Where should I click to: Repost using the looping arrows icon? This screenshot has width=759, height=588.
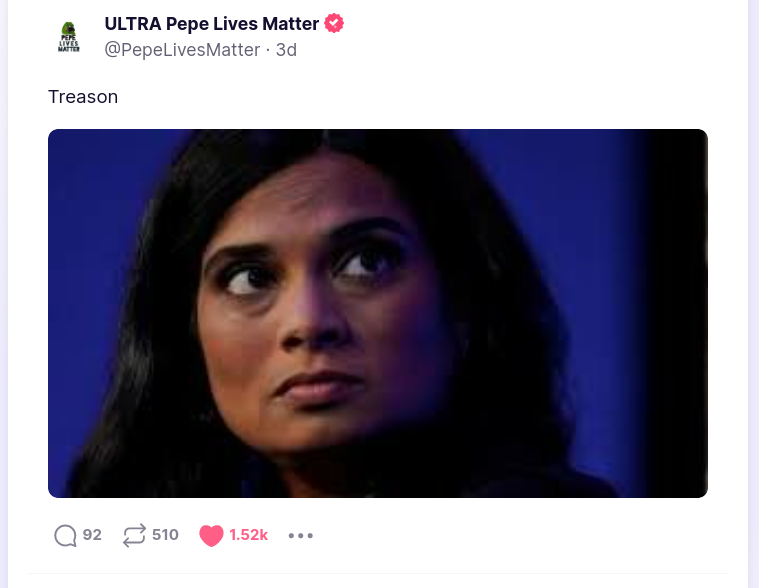coord(134,535)
